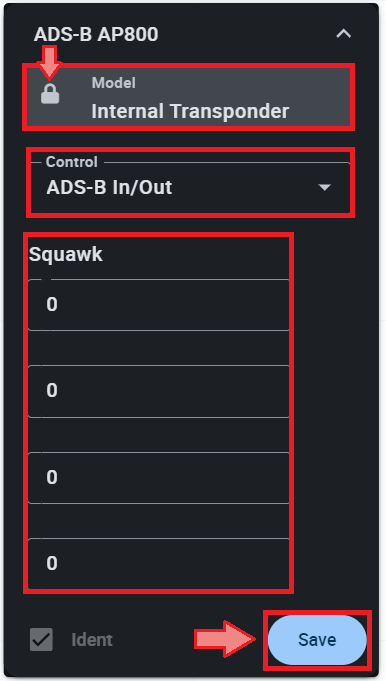Viewport: 386px width, 681px height.
Task: Click the Ident label text
Action: (92, 640)
